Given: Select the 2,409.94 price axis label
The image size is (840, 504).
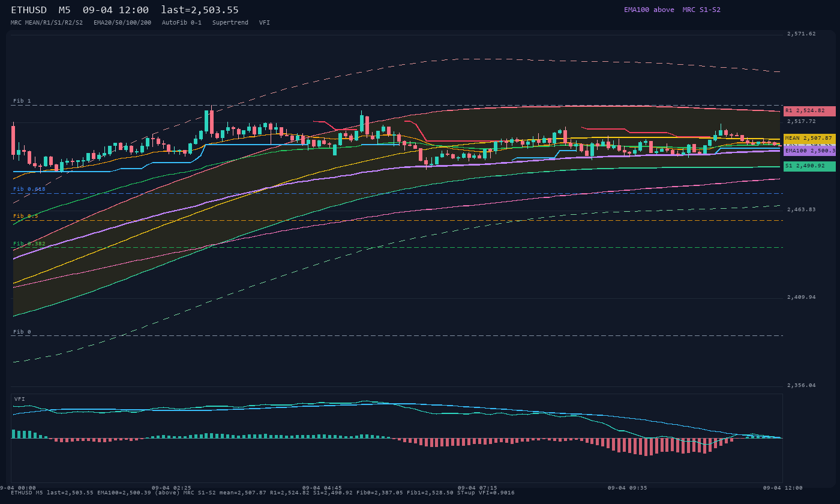Looking at the screenshot, I should coord(802,297).
